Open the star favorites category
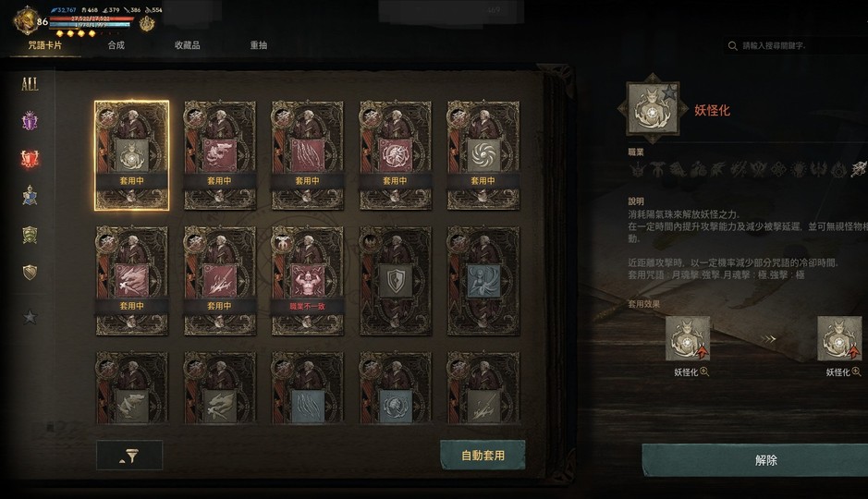 30,316
